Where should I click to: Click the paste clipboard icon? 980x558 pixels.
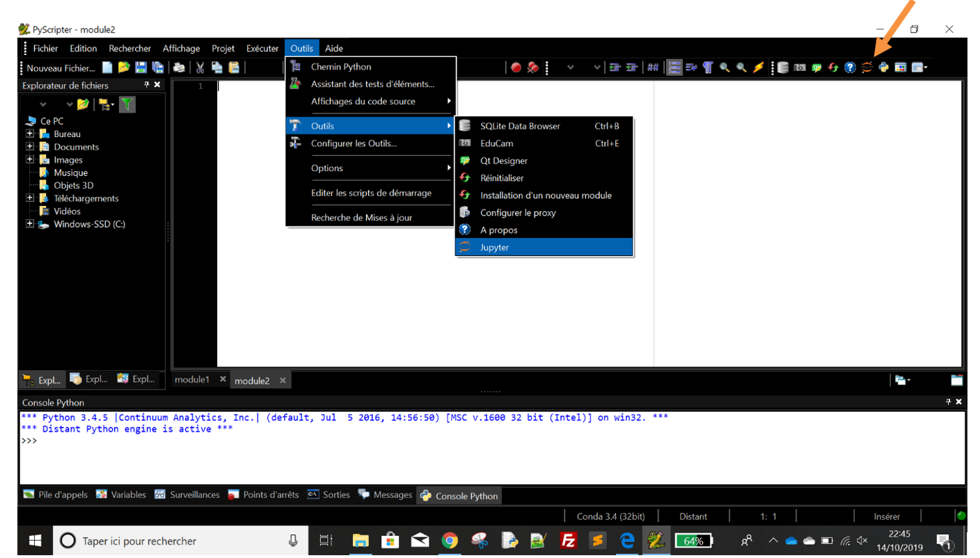tap(234, 67)
